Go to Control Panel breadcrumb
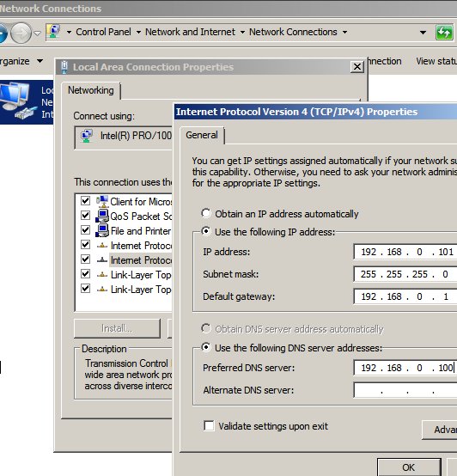 click(103, 32)
